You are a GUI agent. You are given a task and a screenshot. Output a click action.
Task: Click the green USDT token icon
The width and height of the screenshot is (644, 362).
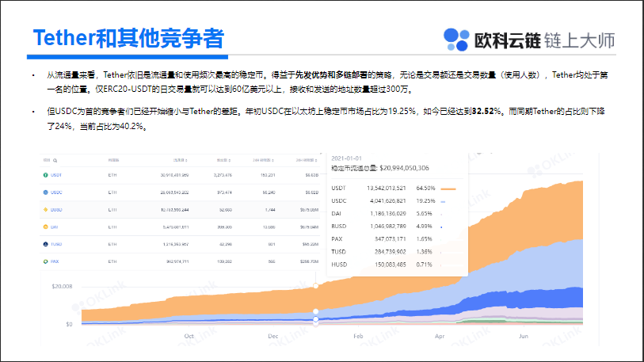(x=46, y=175)
